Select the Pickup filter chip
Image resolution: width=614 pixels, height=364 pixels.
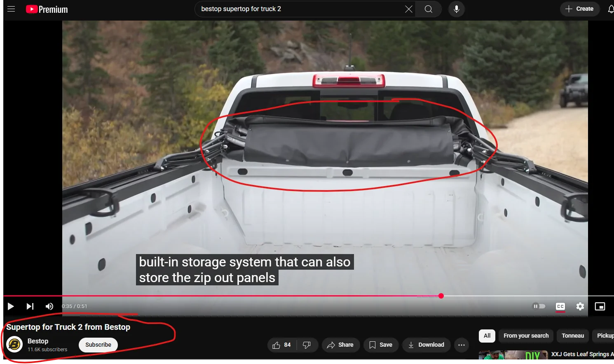(x=603, y=336)
